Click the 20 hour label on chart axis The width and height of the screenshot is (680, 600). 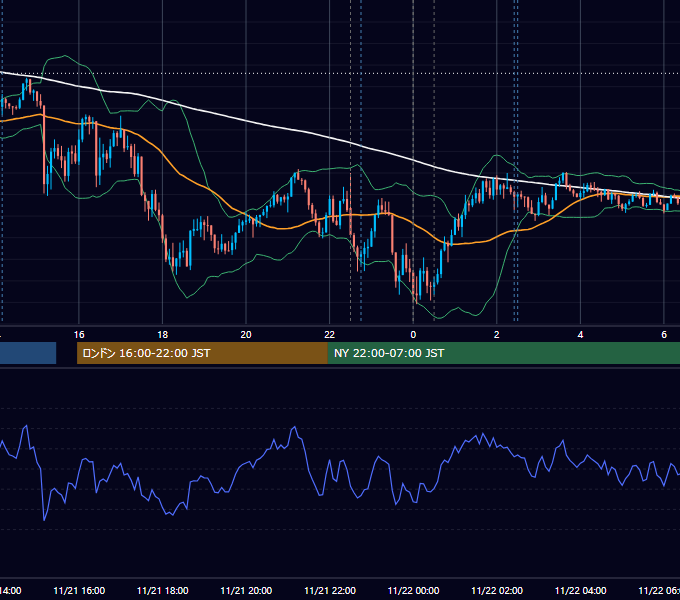246,335
